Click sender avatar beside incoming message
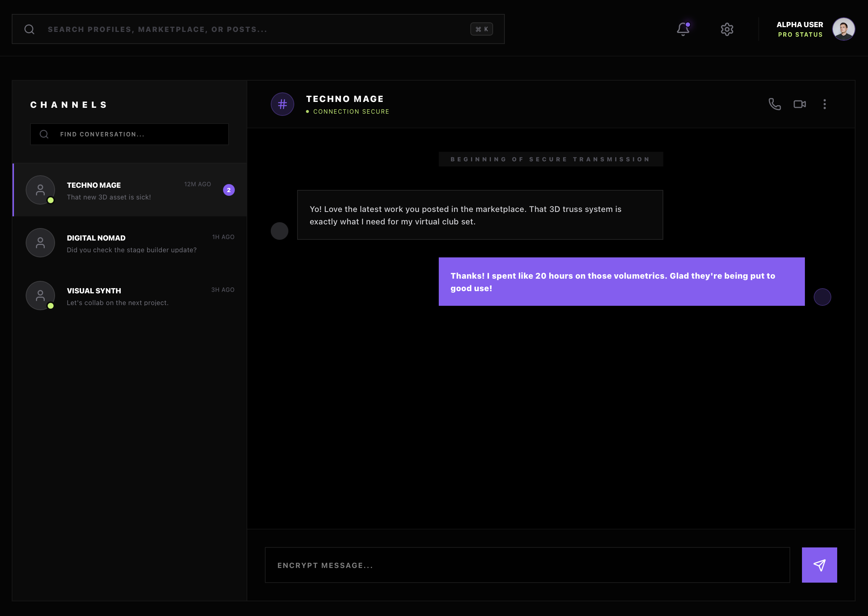Screen dimensions: 868x616 point(279,231)
